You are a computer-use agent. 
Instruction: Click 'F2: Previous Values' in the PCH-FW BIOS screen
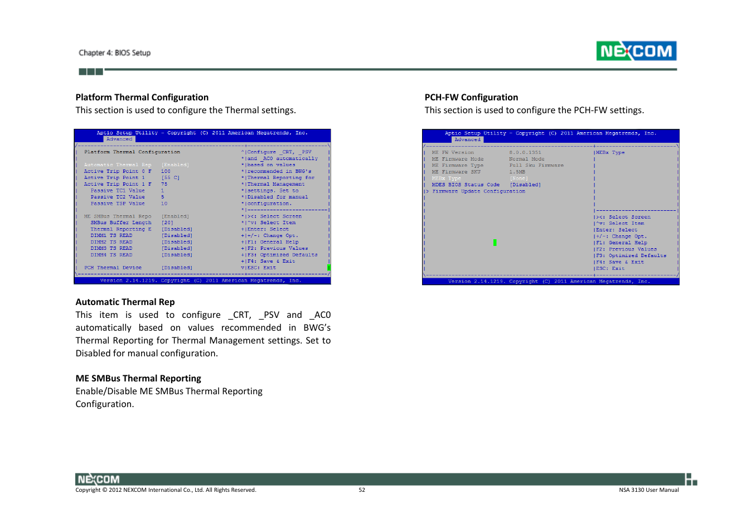click(x=627, y=249)
